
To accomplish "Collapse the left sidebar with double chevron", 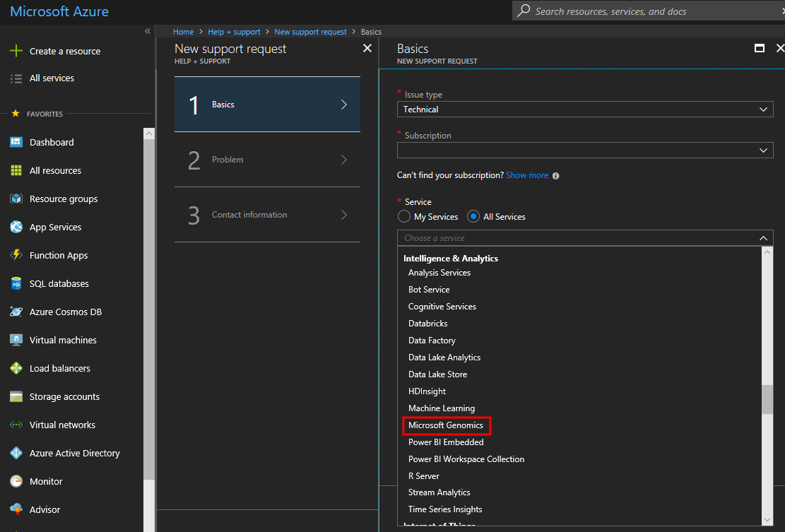I will [x=148, y=32].
